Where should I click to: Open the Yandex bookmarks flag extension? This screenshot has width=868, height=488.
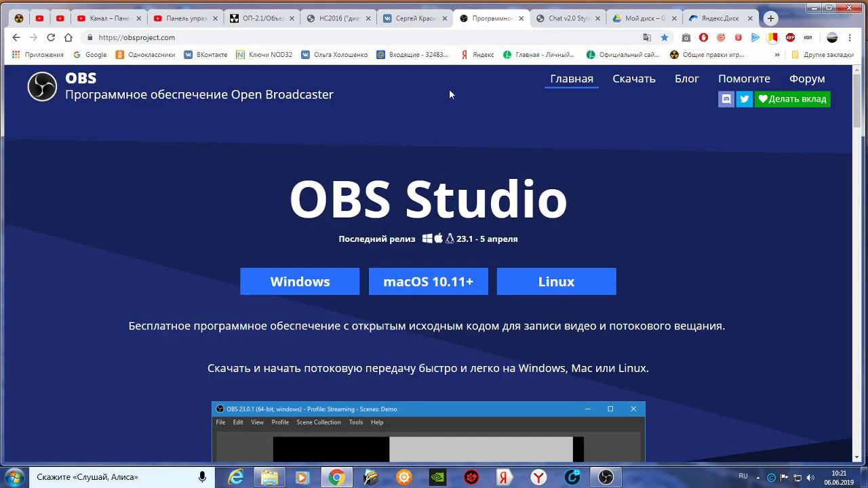773,37
